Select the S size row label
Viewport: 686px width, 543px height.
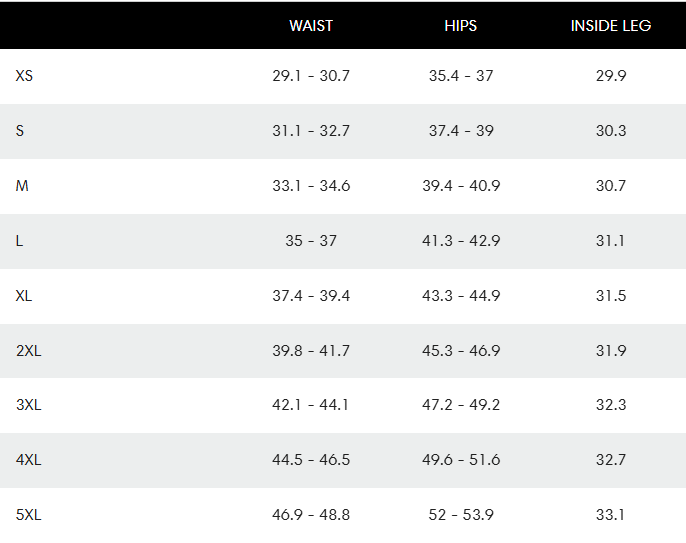(20, 131)
